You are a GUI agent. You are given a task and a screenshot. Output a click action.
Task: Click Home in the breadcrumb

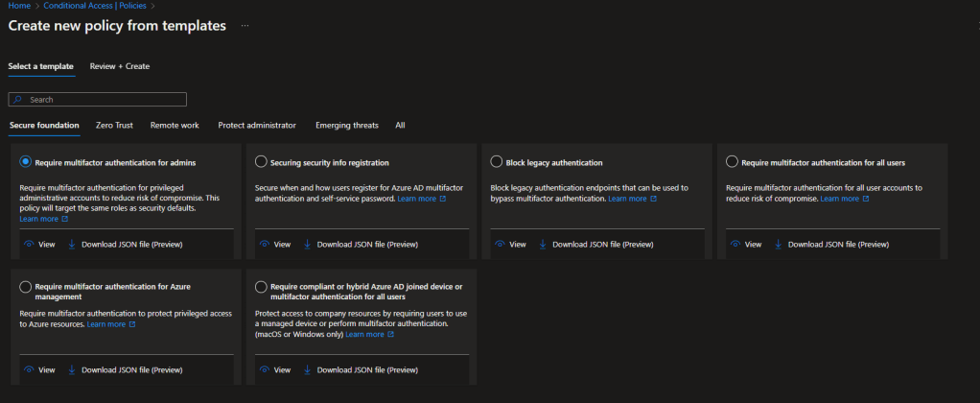[18, 6]
